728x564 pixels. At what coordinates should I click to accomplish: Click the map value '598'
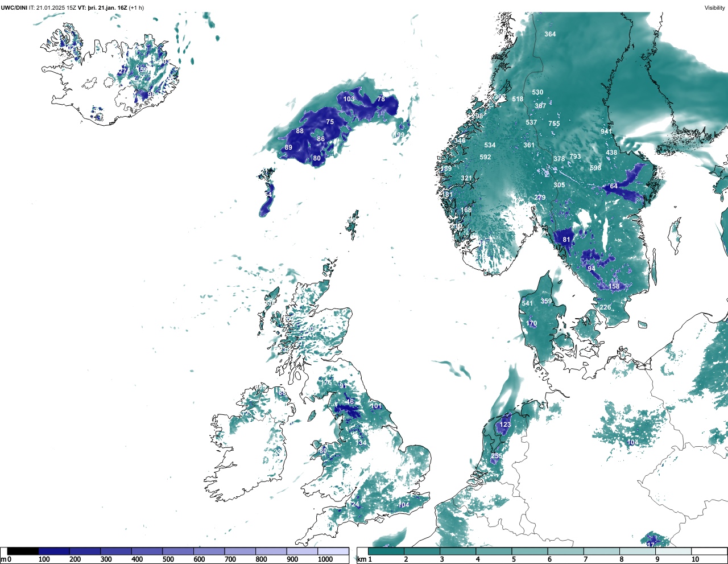[x=595, y=168]
